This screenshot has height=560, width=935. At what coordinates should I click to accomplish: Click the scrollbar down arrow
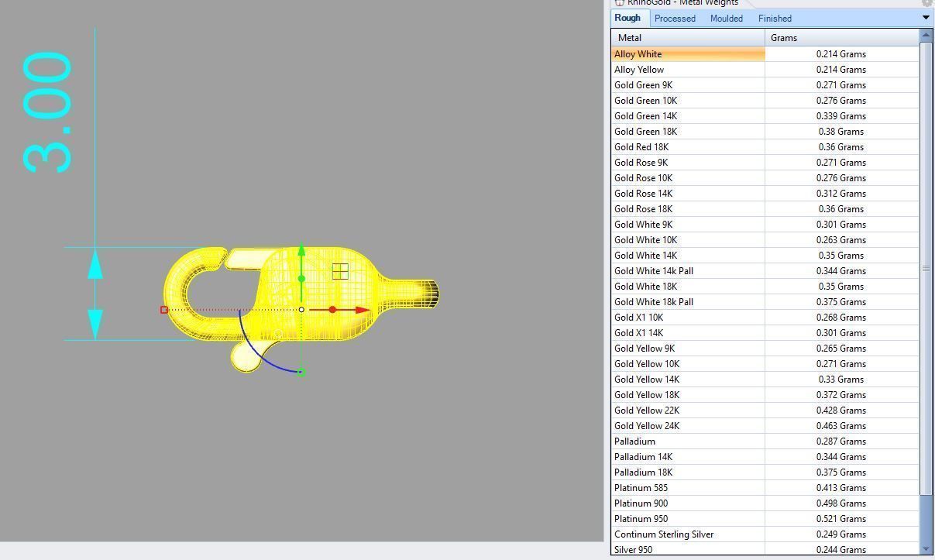coord(926,549)
